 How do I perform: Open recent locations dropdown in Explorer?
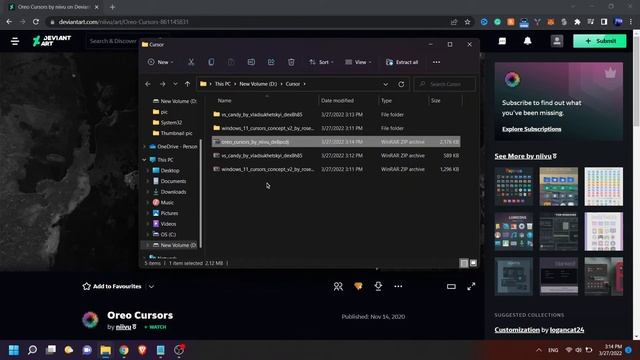click(x=175, y=84)
